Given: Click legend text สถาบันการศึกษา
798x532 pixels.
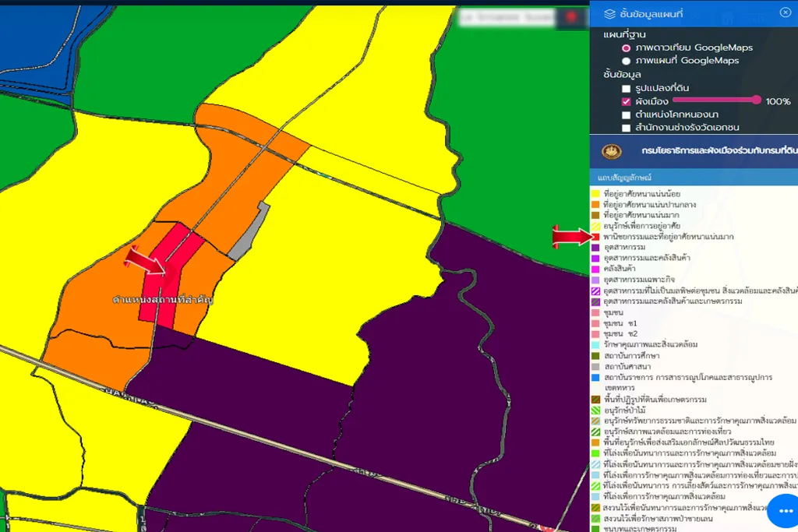Looking at the screenshot, I should point(631,355).
